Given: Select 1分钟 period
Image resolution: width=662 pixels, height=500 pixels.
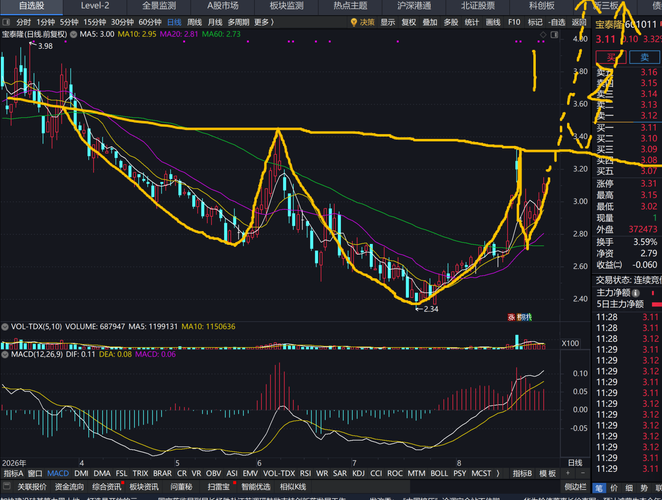Looking at the screenshot, I should [46, 22].
